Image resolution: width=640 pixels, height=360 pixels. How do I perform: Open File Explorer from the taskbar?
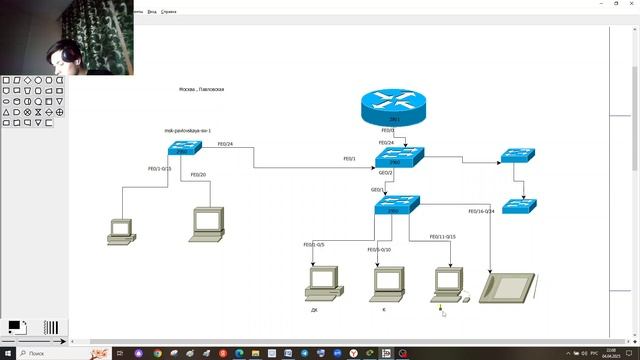coord(256,353)
